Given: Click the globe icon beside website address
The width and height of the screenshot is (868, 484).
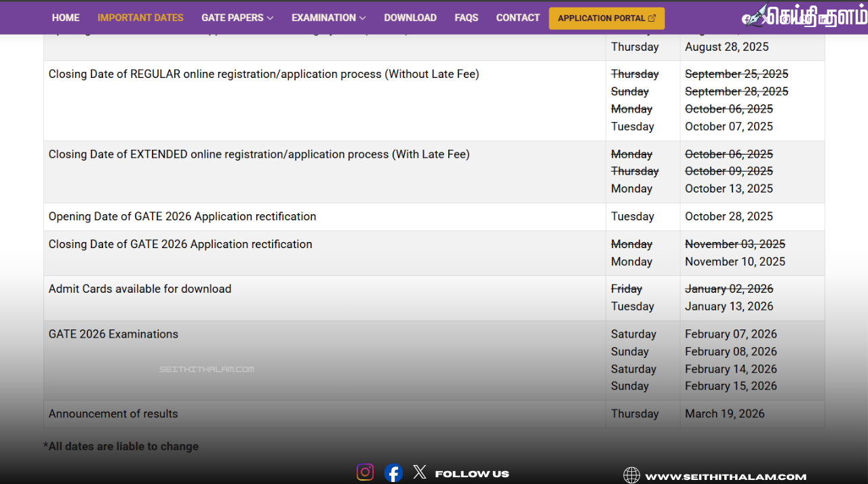Looking at the screenshot, I should 631,476.
